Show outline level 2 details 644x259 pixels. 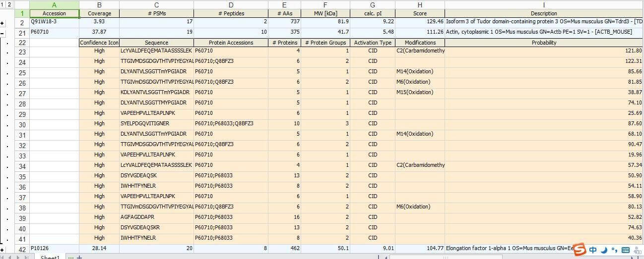click(9, 4)
